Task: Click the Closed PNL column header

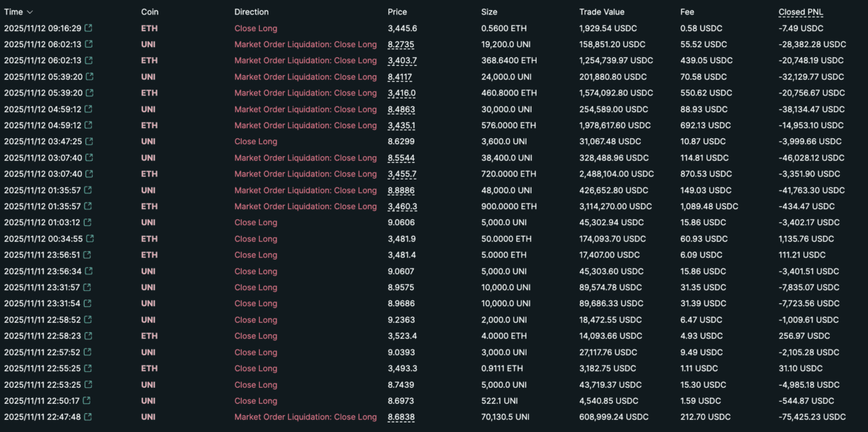Action: pyautogui.click(x=800, y=12)
